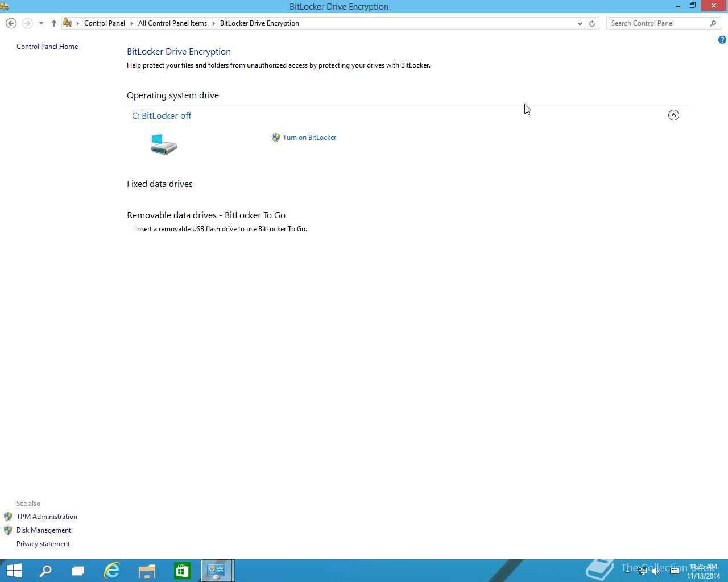728x582 pixels.
Task: Launch Internet Explorer from taskbar
Action: (112, 571)
